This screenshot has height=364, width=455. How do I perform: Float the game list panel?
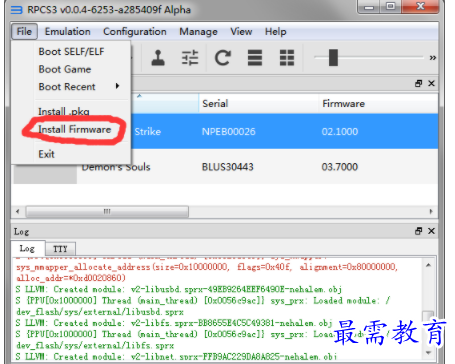click(419, 83)
